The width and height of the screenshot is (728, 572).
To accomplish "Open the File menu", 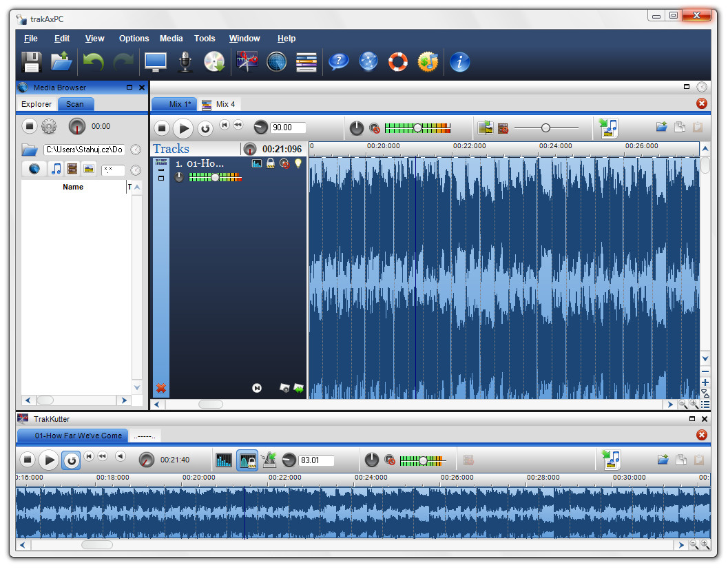I will click(x=30, y=39).
